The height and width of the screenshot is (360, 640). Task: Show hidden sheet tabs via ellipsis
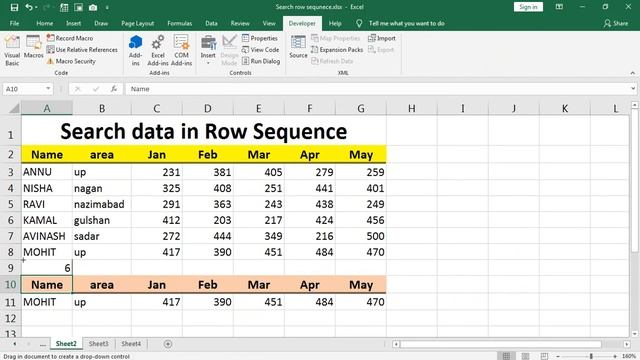click(42, 344)
